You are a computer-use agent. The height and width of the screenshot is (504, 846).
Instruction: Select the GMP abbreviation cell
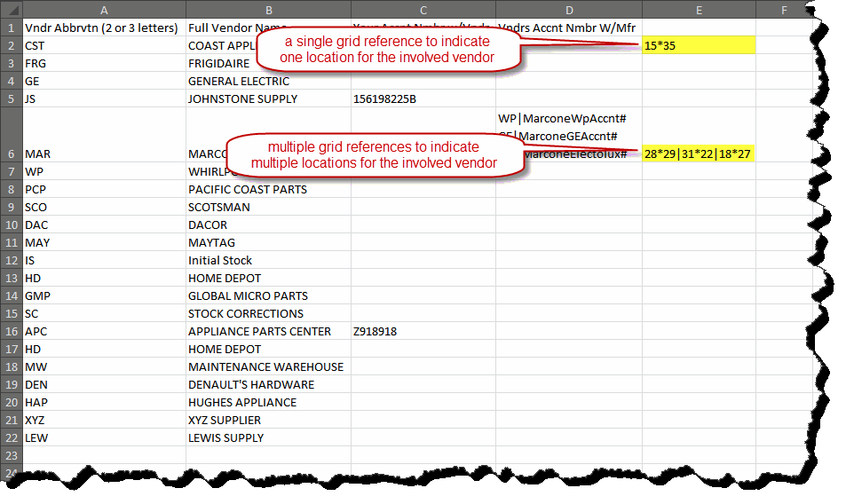pos(104,296)
